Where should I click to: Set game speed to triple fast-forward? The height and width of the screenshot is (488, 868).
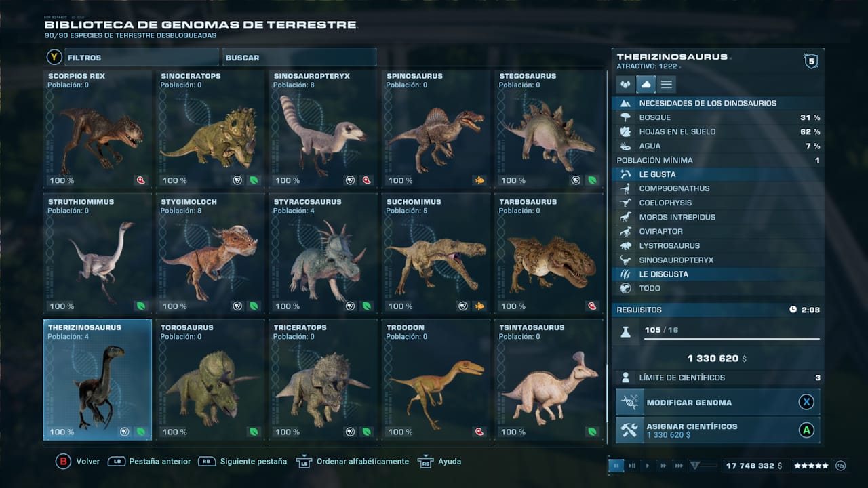[679, 466]
